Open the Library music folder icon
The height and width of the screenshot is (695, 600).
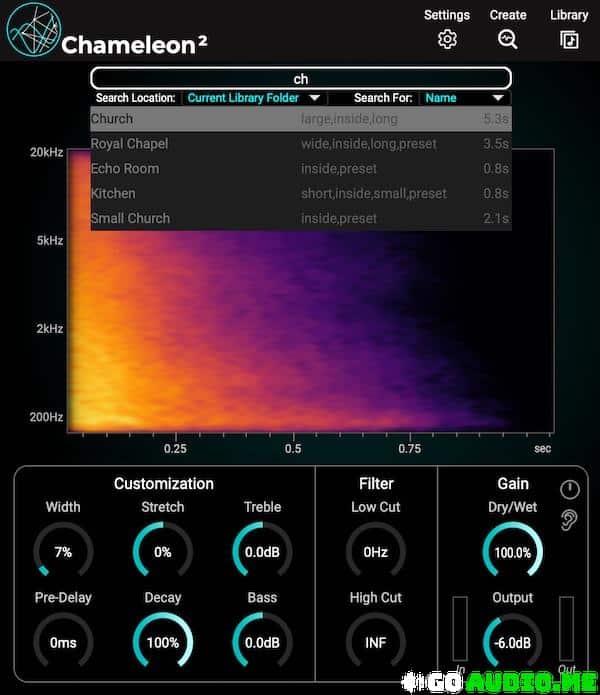(569, 40)
